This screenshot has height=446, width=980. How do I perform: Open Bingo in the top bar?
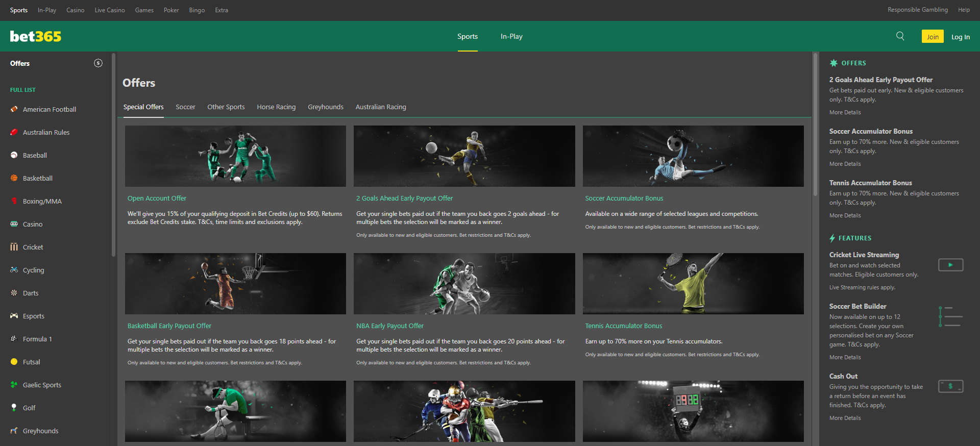(197, 10)
